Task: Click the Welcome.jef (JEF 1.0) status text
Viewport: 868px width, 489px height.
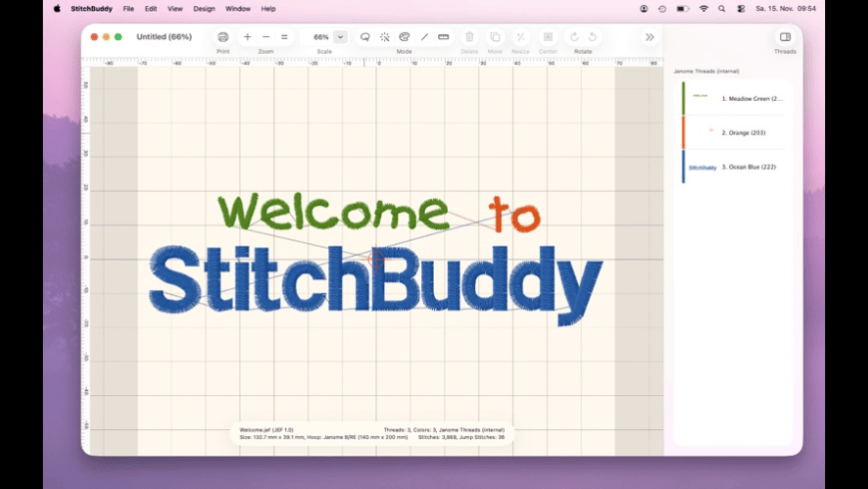Action: coord(266,430)
